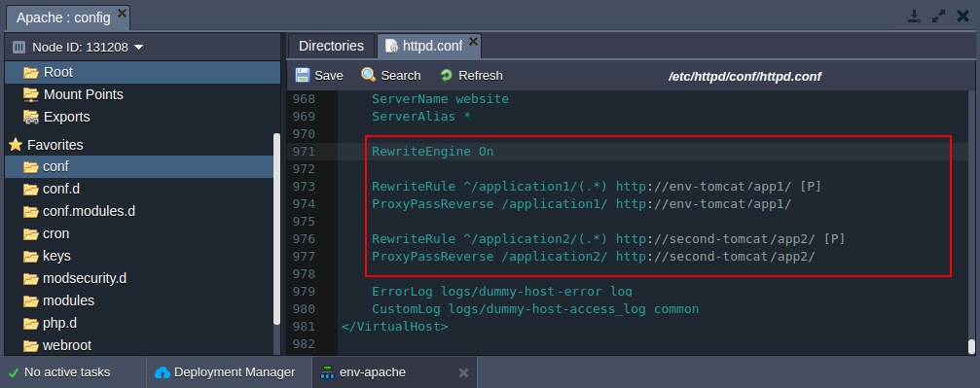Click ProxyPassReverse /application1/ line
980x388 pixels.
[x=582, y=203]
